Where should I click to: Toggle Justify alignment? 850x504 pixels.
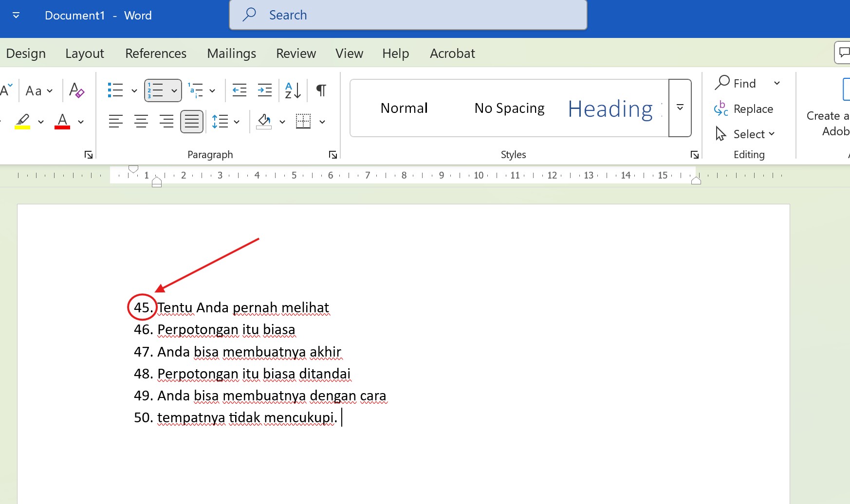click(x=192, y=121)
